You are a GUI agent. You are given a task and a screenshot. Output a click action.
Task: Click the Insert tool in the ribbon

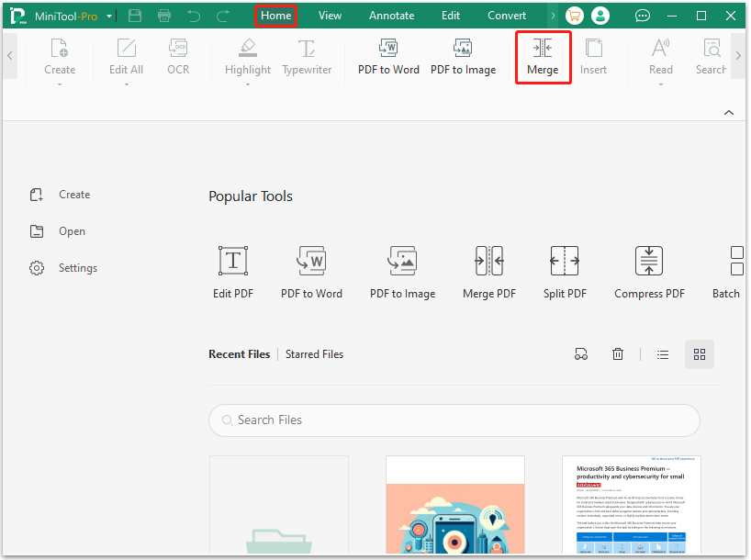(x=593, y=57)
